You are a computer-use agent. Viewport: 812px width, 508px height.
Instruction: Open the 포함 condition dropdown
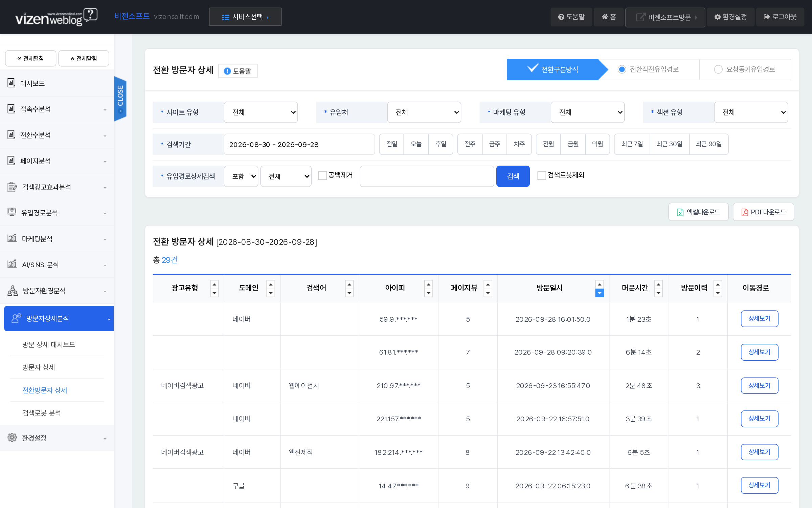click(x=241, y=176)
